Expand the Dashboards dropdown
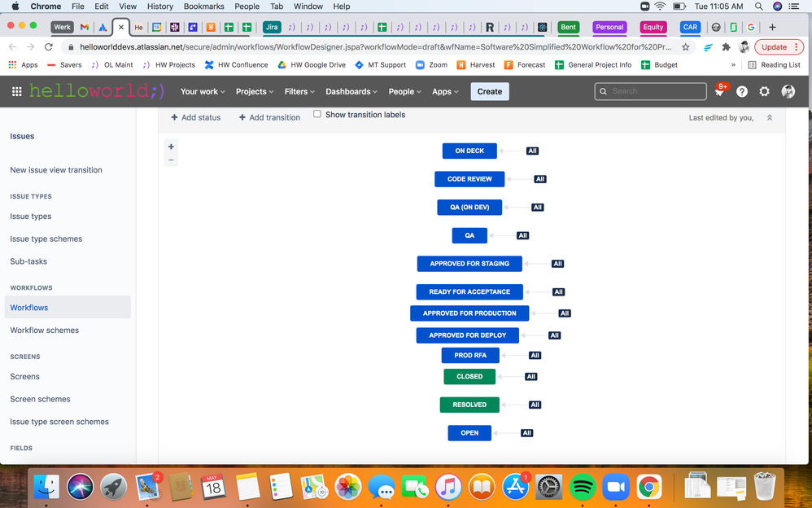The image size is (812, 508). coord(351,91)
